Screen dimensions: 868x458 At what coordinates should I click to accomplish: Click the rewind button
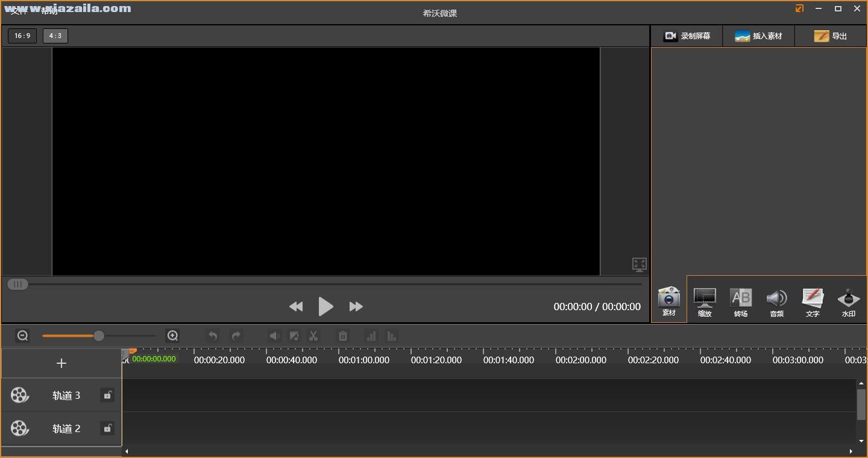click(296, 307)
